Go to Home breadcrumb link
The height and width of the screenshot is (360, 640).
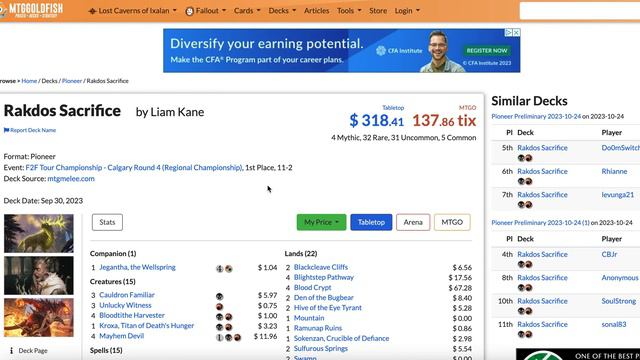29,81
